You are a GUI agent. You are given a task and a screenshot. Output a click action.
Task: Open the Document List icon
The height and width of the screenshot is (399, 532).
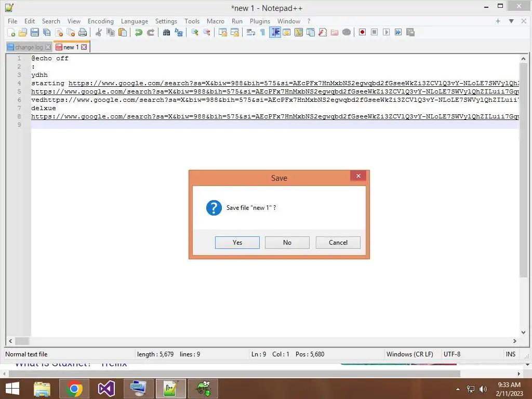tap(311, 32)
